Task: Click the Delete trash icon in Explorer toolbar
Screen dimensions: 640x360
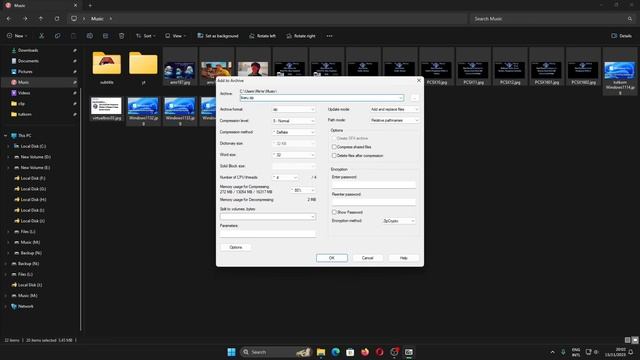Action: click(x=122, y=36)
